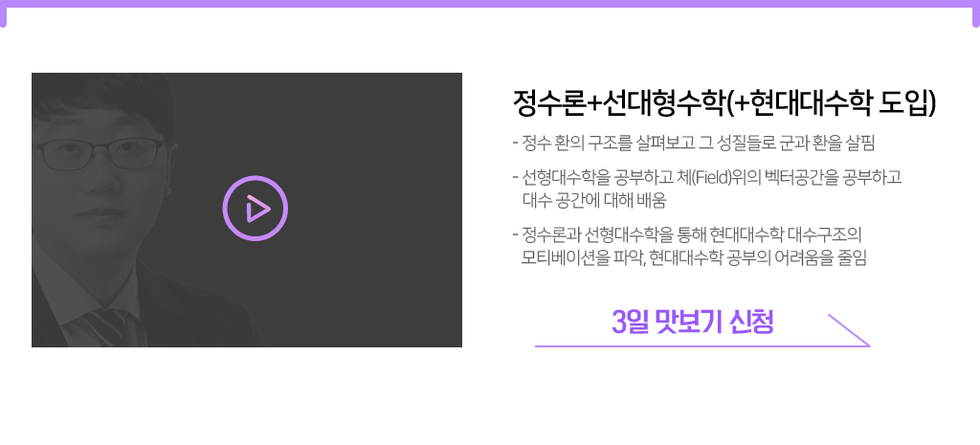980x445 pixels.
Task: Select the bullet line about 정수 환의 구조
Action: click(x=694, y=144)
